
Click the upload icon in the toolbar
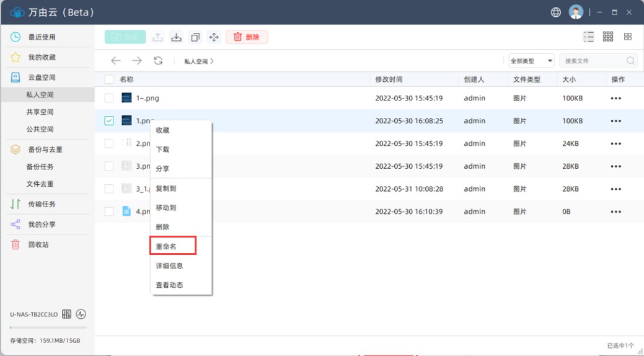pos(158,37)
